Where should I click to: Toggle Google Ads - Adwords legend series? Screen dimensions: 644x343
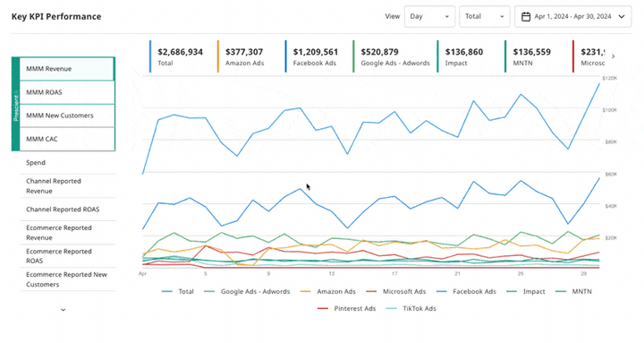pos(247,292)
